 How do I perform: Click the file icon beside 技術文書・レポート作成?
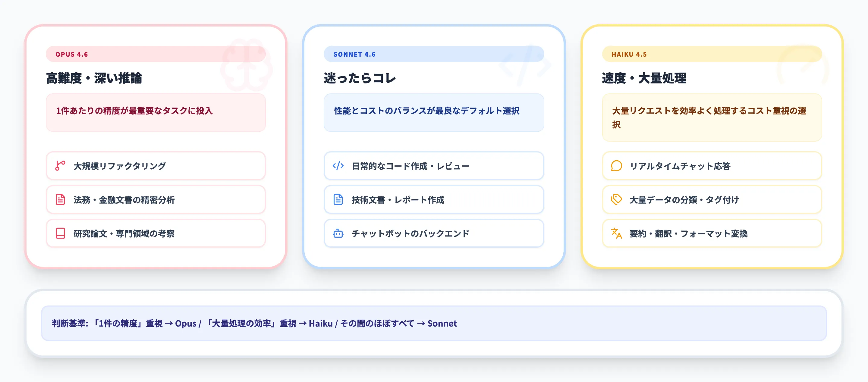338,199
